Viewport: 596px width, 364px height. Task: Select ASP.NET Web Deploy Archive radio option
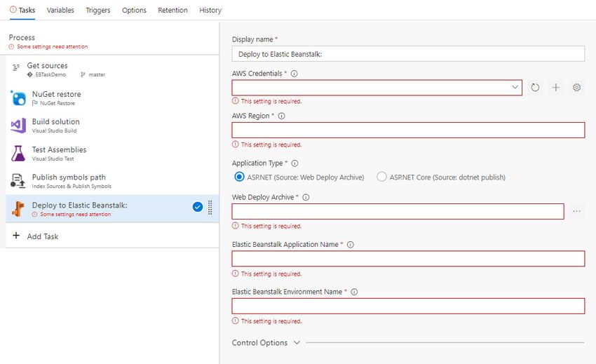click(x=239, y=177)
